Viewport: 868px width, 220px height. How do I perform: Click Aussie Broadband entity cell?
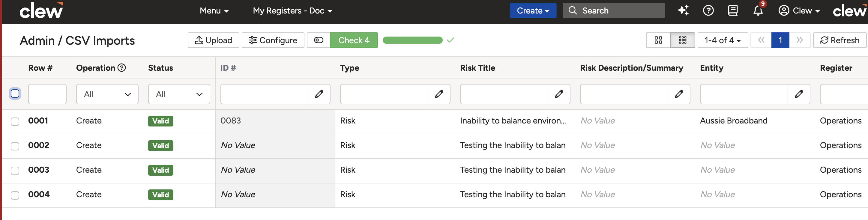(x=733, y=120)
